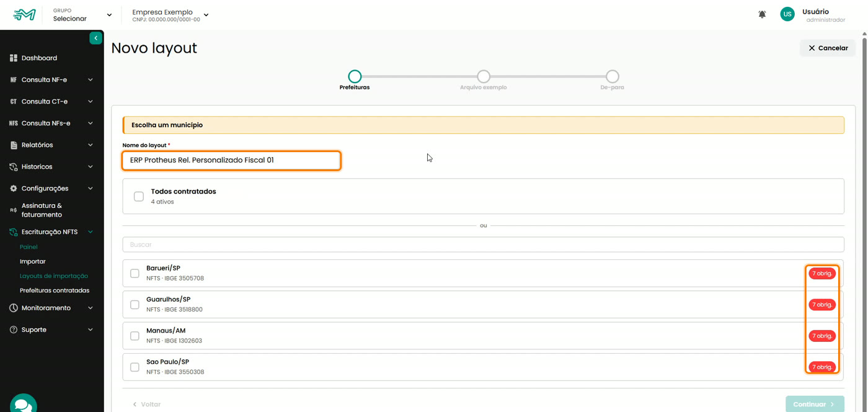The width and height of the screenshot is (868, 412).
Task: Click the Relatórios document icon
Action: tap(13, 145)
